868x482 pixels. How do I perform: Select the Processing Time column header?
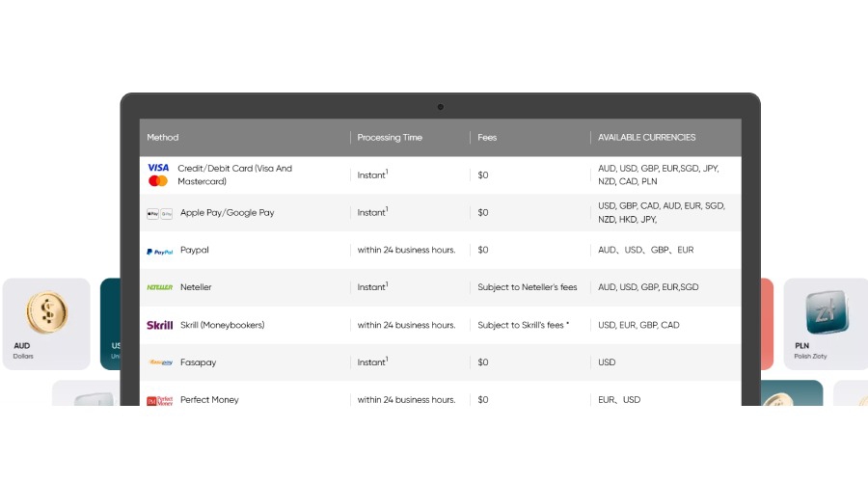click(390, 138)
